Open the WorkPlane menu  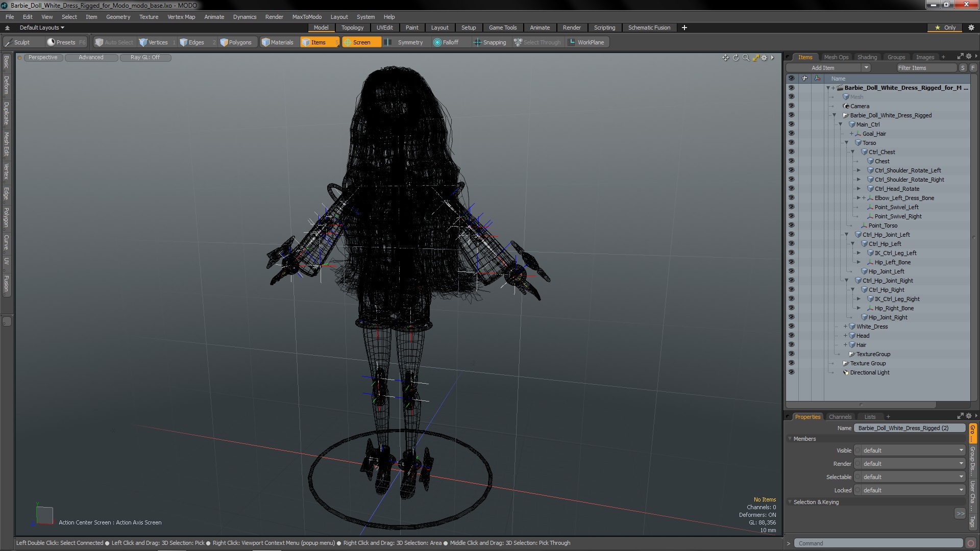click(587, 42)
